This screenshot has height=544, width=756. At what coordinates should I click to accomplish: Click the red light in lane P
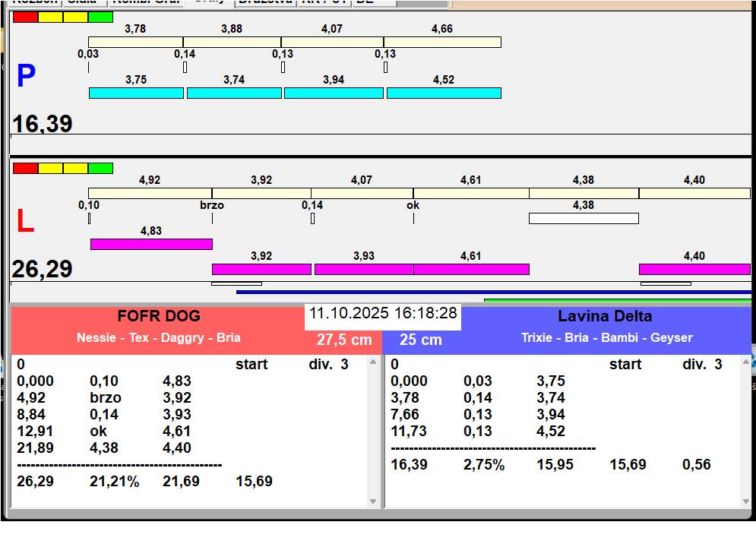(x=25, y=17)
